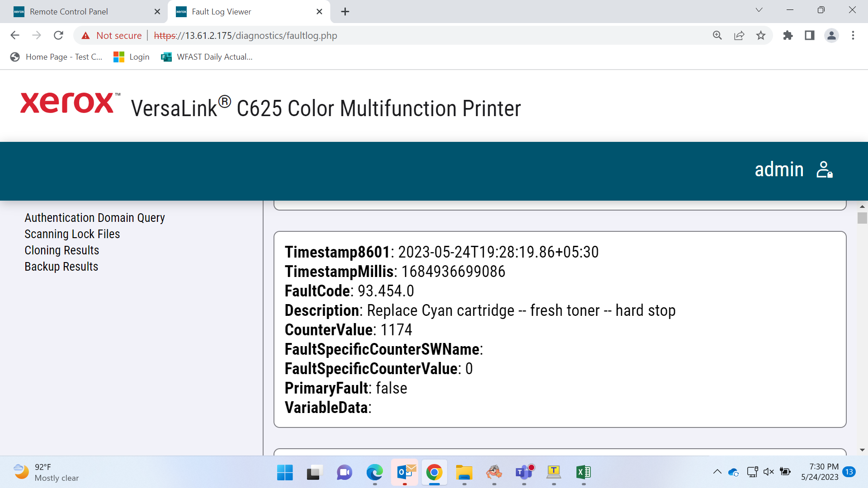This screenshot has height=488, width=868.
Task: Click the Login bookmark
Action: click(132, 56)
